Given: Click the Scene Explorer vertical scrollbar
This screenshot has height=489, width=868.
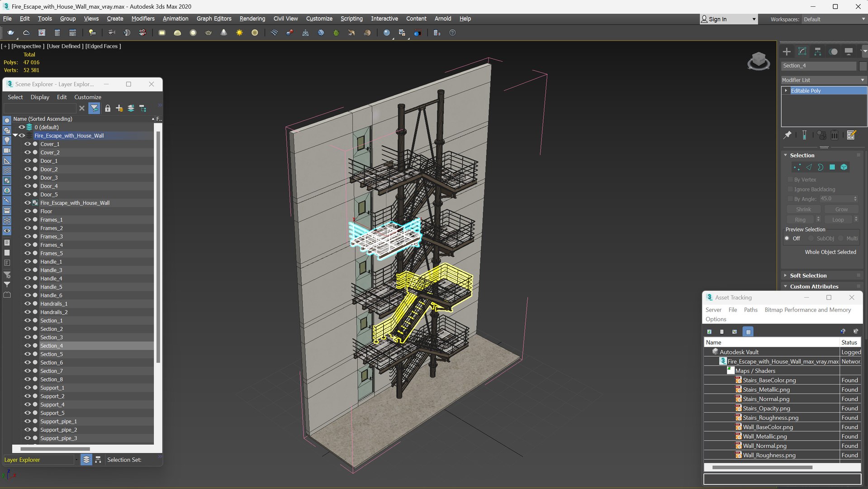Looking at the screenshot, I should 158,247.
